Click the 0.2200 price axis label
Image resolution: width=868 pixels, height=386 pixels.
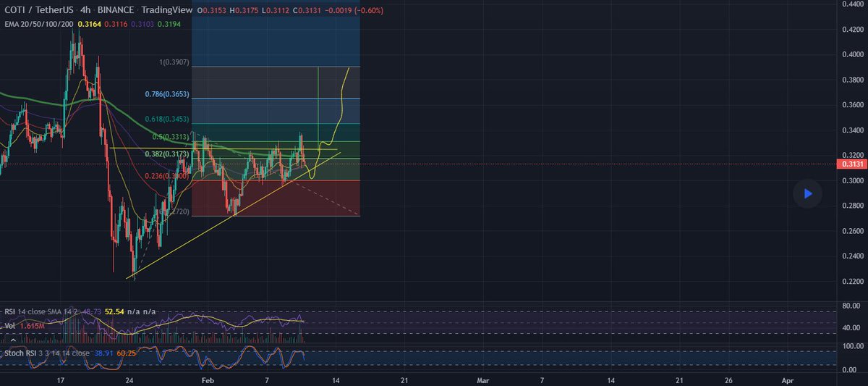pyautogui.click(x=851, y=281)
